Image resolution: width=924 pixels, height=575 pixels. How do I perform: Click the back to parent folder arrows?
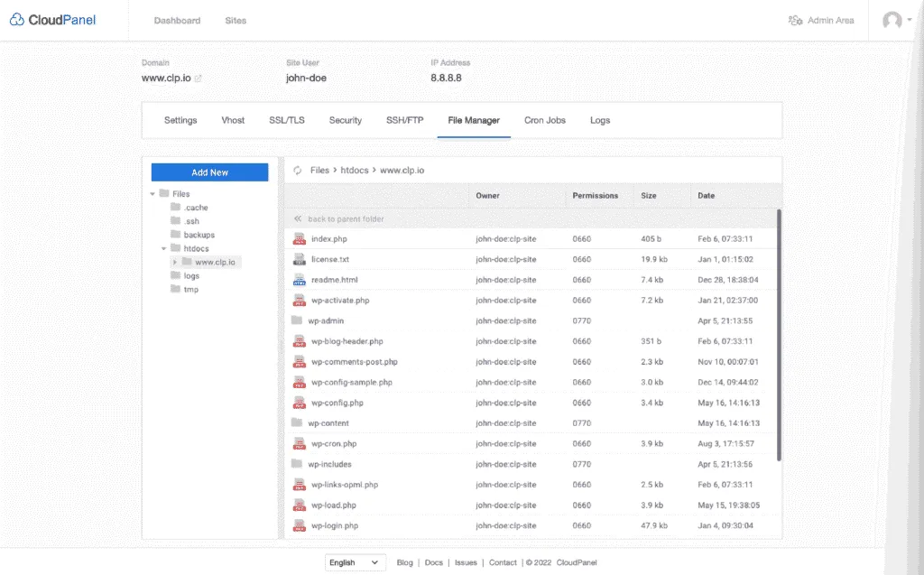[297, 219]
